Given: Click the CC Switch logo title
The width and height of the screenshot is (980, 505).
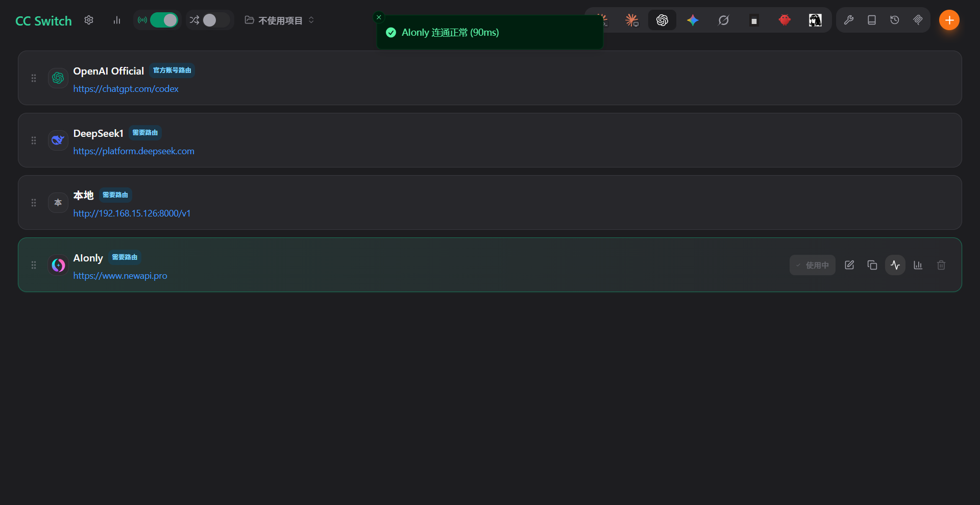Looking at the screenshot, I should tap(43, 21).
